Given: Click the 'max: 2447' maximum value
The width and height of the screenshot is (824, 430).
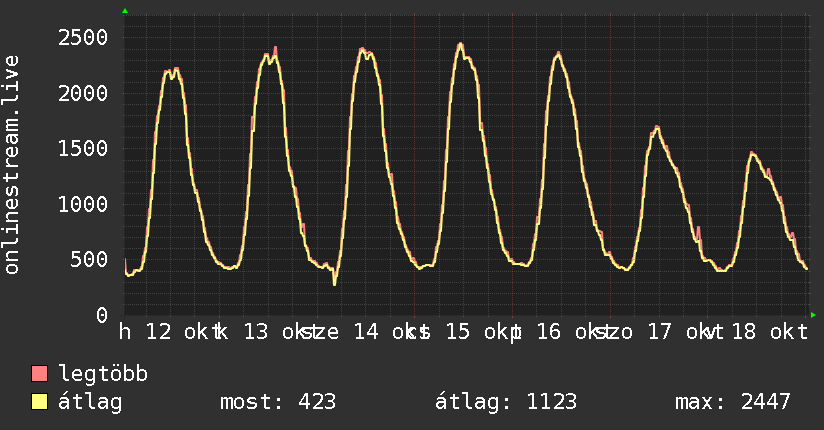Looking at the screenshot, I should pyautogui.click(x=733, y=402).
